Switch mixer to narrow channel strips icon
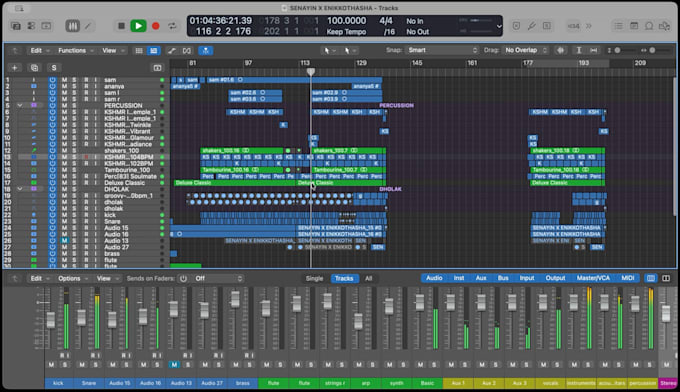This screenshot has width=680, height=392. click(x=651, y=278)
